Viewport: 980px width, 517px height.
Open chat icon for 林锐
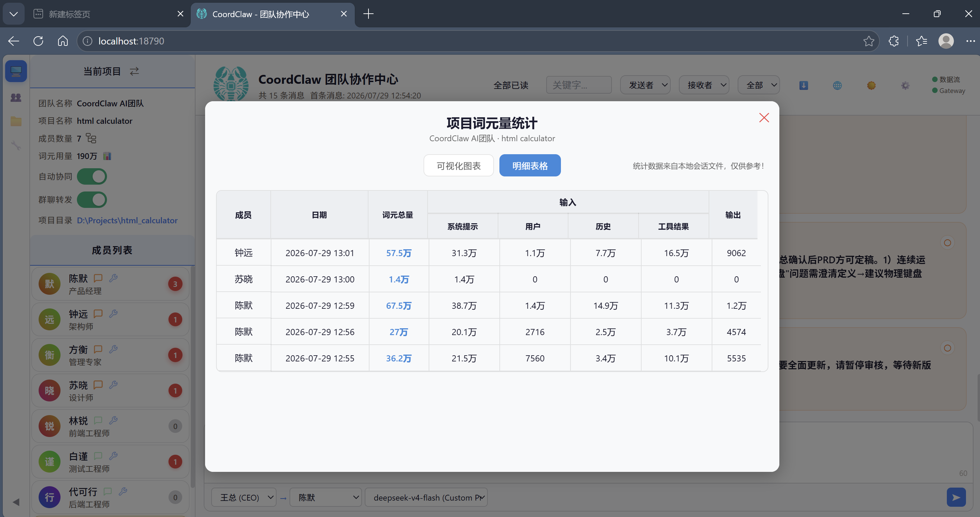[x=98, y=420]
